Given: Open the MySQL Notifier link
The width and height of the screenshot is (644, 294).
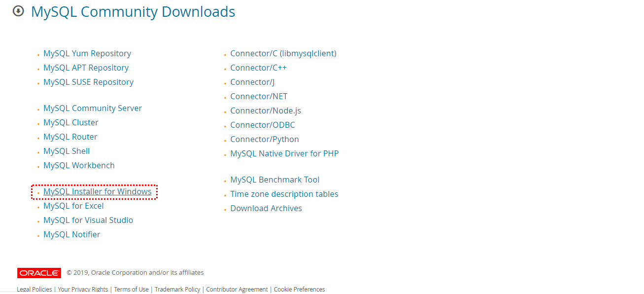Looking at the screenshot, I should pyautogui.click(x=72, y=234).
